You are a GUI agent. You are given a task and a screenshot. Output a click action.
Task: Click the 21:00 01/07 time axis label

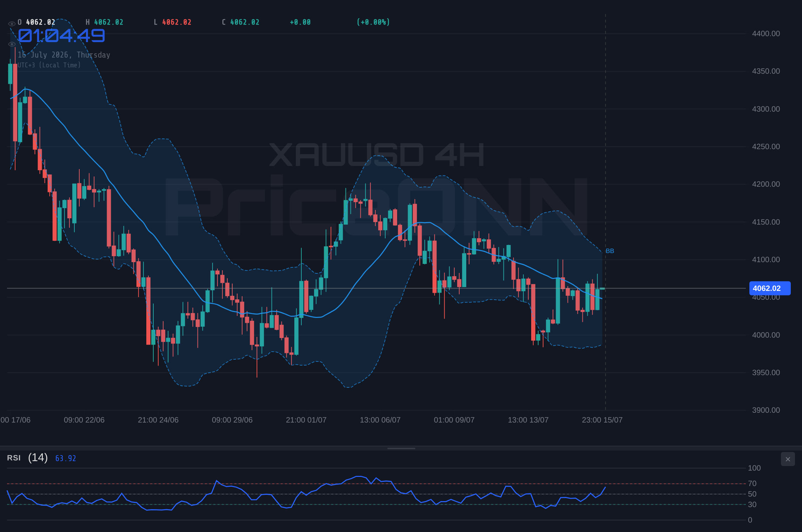pyautogui.click(x=306, y=420)
